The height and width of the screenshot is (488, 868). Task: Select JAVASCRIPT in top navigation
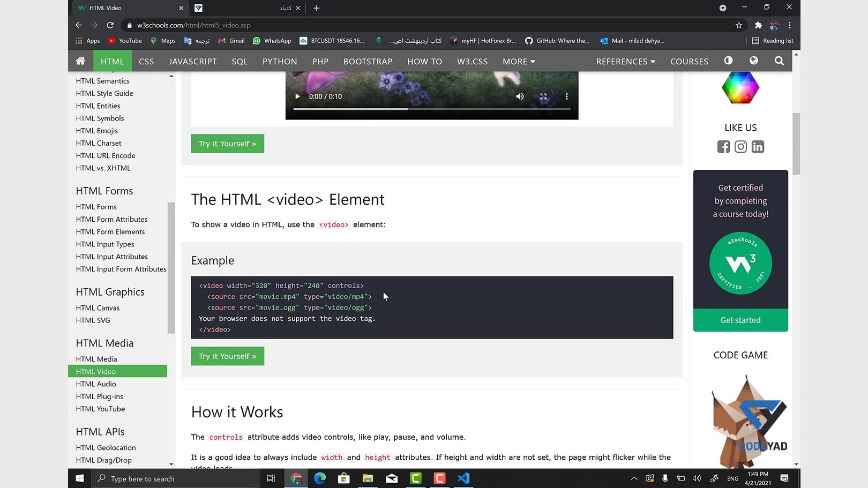pyautogui.click(x=193, y=62)
